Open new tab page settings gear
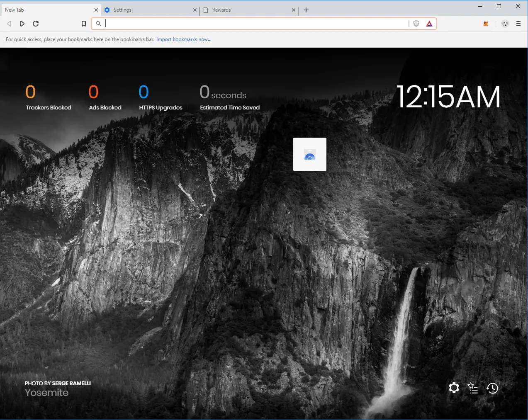Image resolution: width=528 pixels, height=420 pixels. pos(454,388)
